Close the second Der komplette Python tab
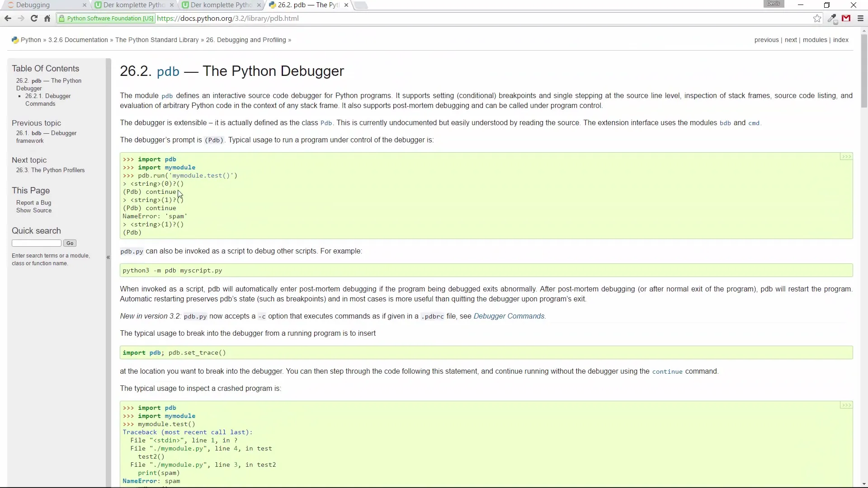Screen dimensions: 868x488 click(259, 5)
